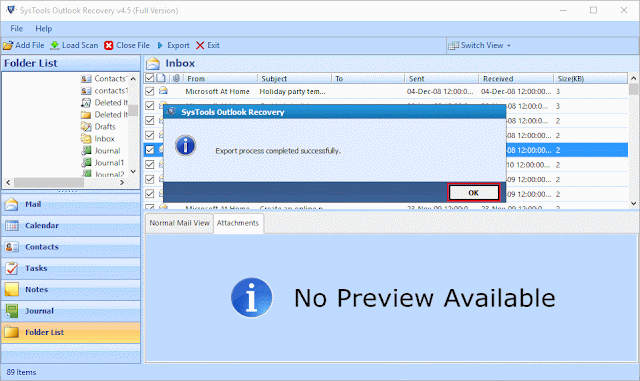Open the Tasks navigation button

tap(71, 268)
